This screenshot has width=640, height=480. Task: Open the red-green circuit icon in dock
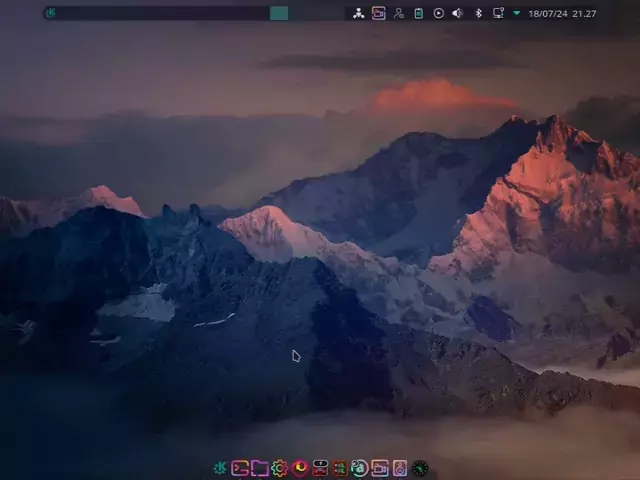(x=340, y=468)
